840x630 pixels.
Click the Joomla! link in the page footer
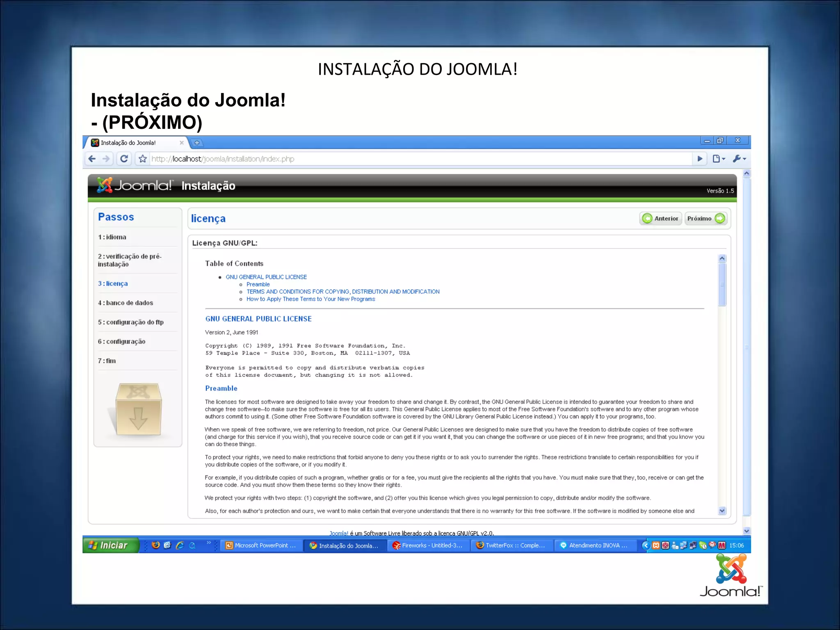click(x=338, y=533)
